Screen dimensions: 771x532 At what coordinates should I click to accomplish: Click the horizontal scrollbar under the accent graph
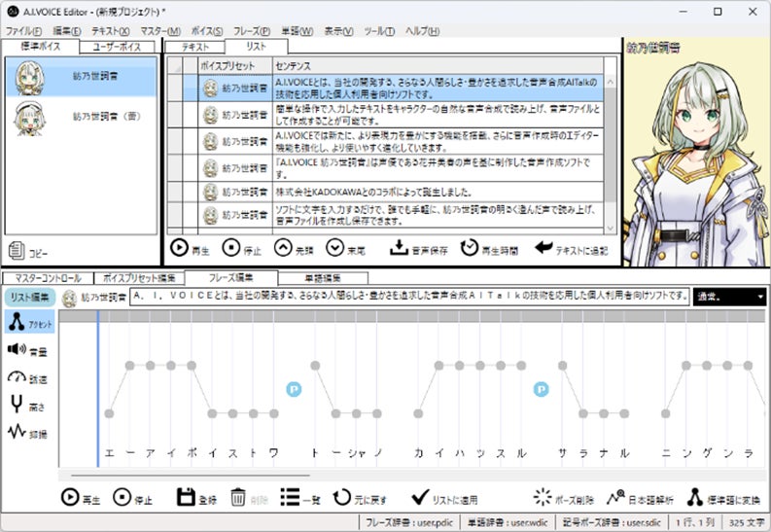(191, 476)
